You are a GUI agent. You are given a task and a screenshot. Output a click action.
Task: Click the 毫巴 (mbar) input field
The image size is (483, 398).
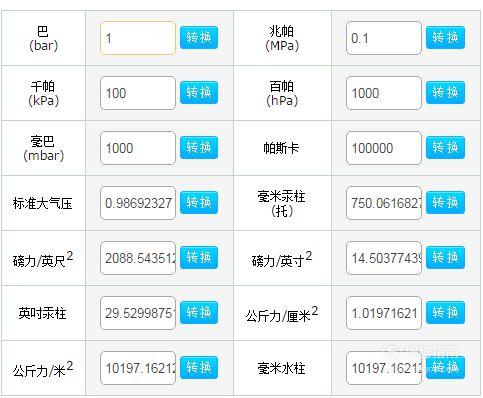(138, 148)
